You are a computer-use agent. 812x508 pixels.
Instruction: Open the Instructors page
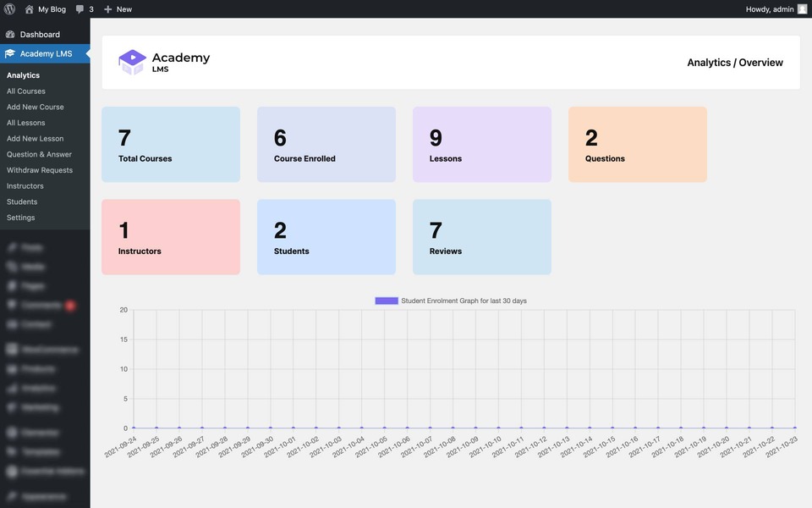coord(25,185)
